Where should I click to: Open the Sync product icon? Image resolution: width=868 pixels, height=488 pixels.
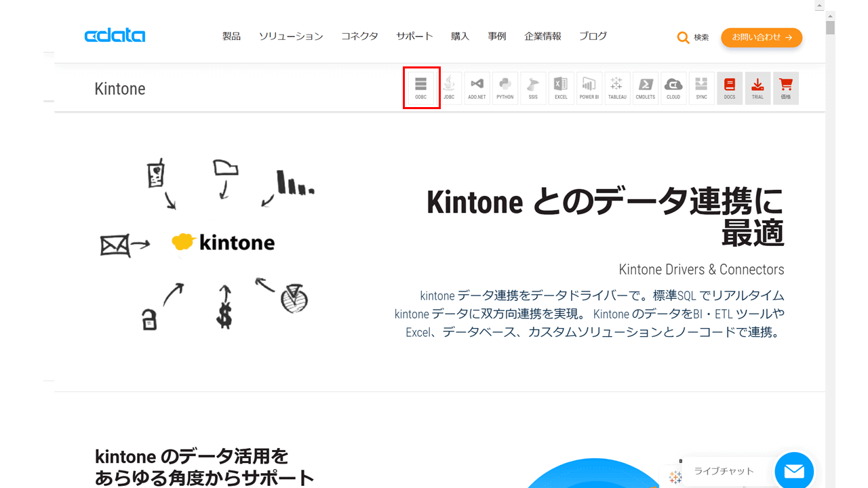(702, 88)
